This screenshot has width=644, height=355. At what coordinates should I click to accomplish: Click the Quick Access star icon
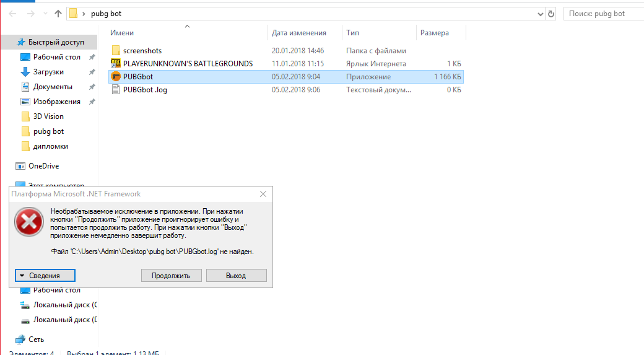[21, 42]
